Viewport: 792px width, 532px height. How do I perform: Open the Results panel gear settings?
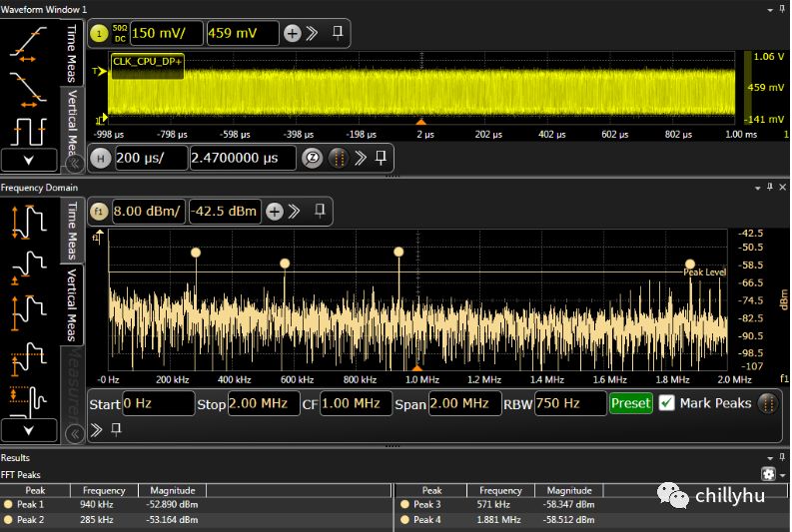tap(768, 474)
